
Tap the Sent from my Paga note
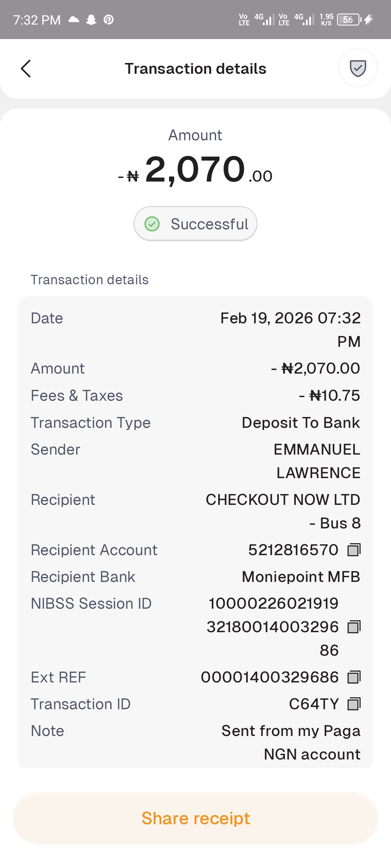click(291, 731)
